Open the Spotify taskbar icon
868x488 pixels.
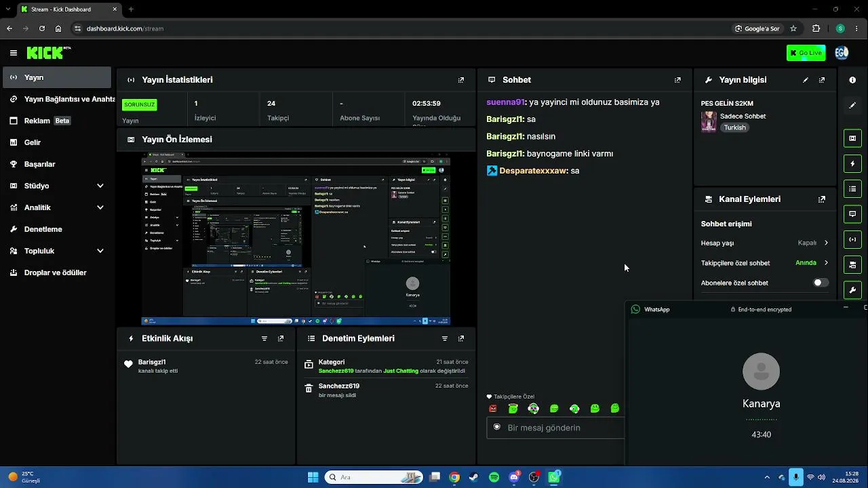click(x=494, y=477)
